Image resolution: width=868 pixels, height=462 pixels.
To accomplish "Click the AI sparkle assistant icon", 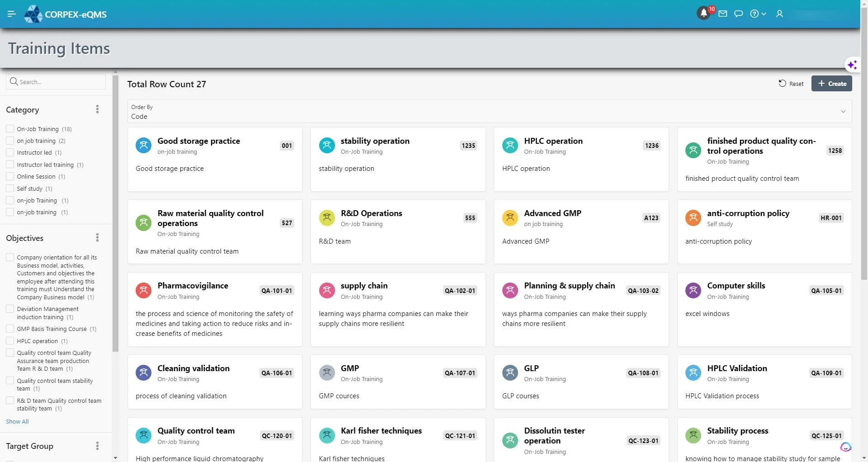I will click(852, 65).
